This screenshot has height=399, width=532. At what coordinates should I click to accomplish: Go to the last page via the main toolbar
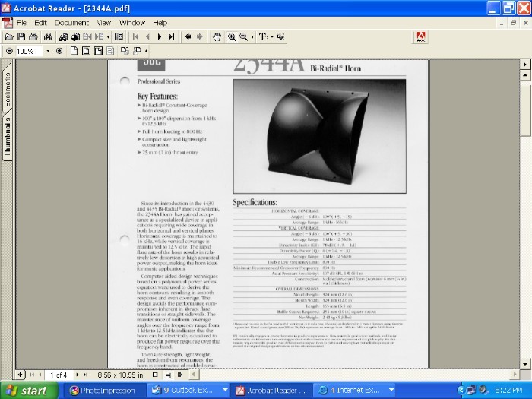click(x=172, y=37)
